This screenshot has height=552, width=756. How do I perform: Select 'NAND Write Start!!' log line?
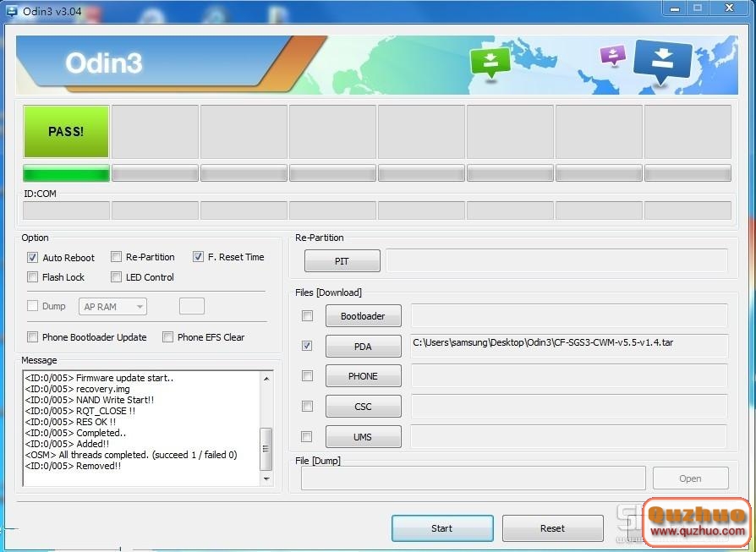(90, 400)
